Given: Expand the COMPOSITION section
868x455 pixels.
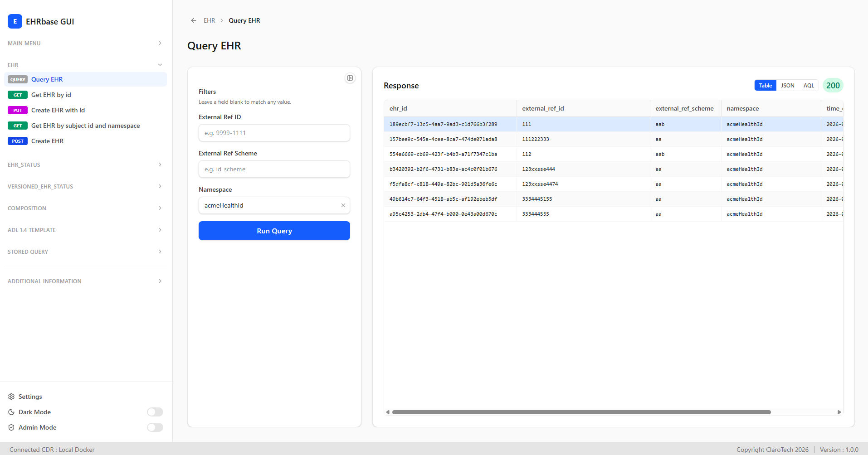Looking at the screenshot, I should 85,208.
